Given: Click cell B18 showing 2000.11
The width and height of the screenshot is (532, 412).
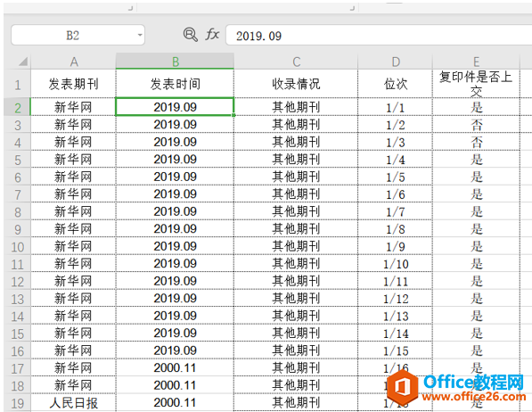Looking at the screenshot, I should pos(175,385).
